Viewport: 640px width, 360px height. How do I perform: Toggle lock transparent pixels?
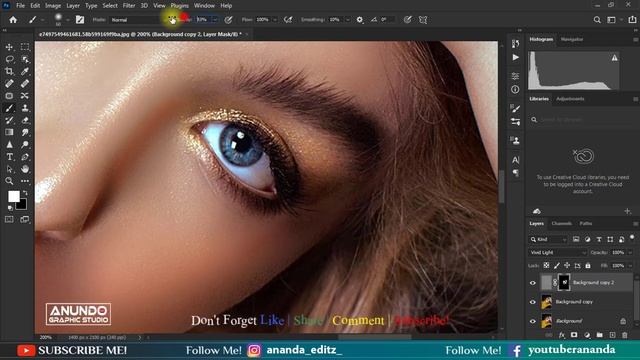(546, 265)
